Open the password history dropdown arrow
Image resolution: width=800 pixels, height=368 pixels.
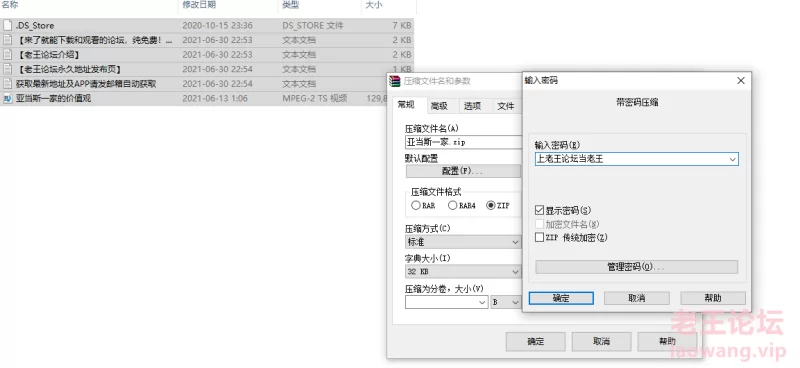[x=733, y=159]
